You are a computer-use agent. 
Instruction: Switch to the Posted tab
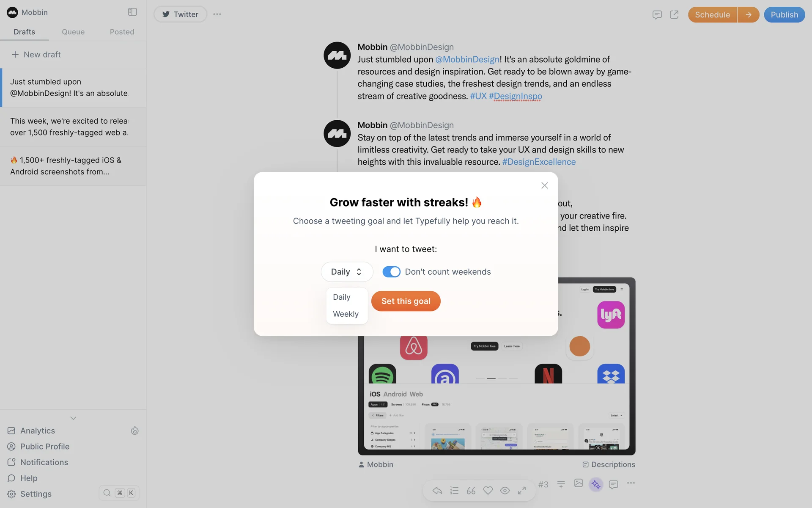click(122, 32)
